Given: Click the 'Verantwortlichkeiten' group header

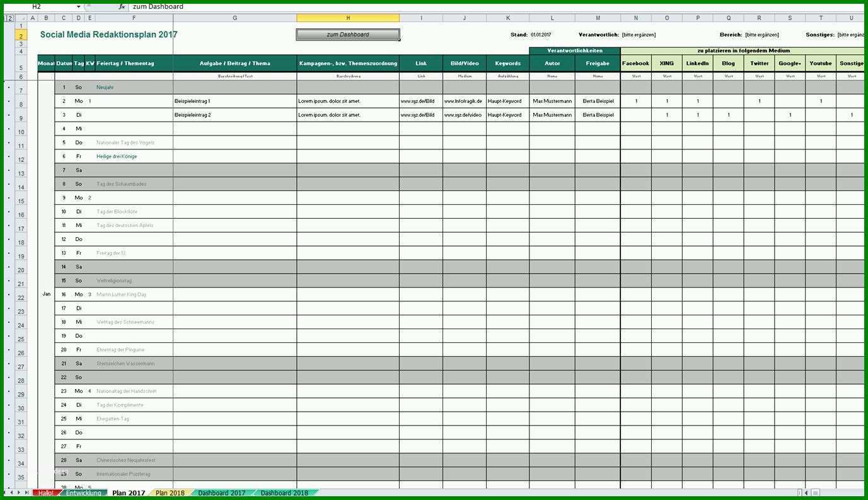Looking at the screenshot, I should click(575, 50).
